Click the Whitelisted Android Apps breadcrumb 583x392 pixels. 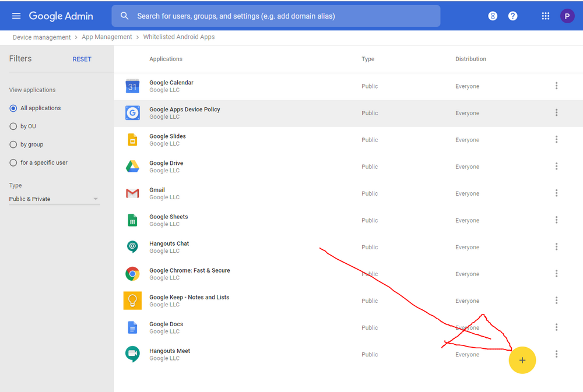pos(179,37)
